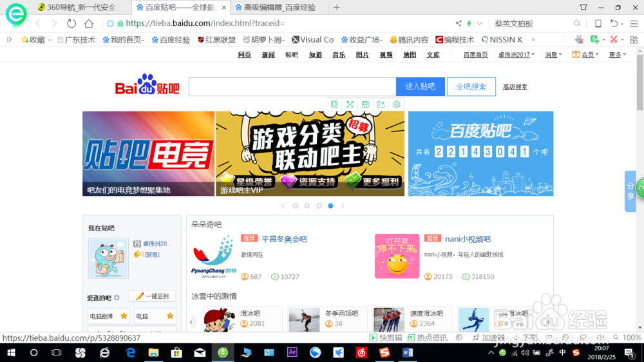The image size is (644, 362).
Task: Click the full screen expand icon above banner
Action: (350, 104)
